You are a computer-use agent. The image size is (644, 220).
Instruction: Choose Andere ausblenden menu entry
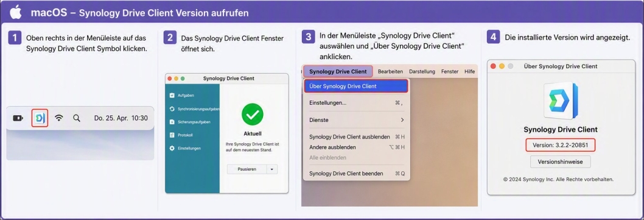(357, 147)
